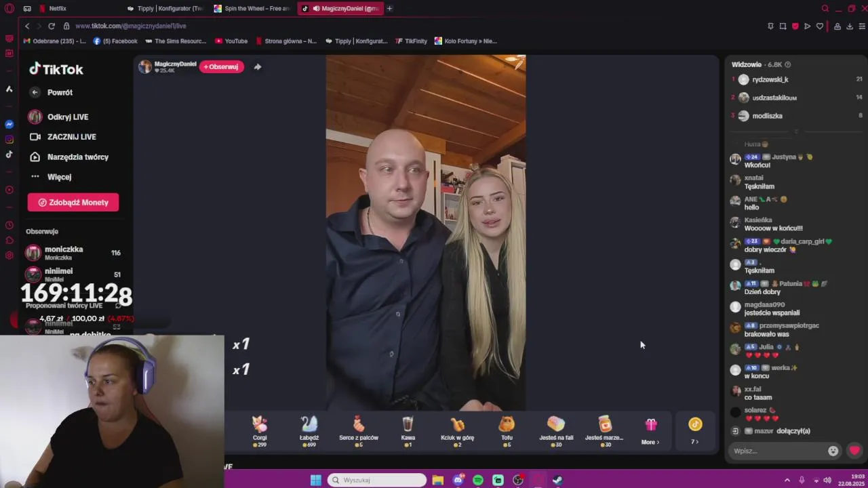Switch to the Tipply Konfigurator tab
The width and height of the screenshot is (868, 488).
[165, 8]
